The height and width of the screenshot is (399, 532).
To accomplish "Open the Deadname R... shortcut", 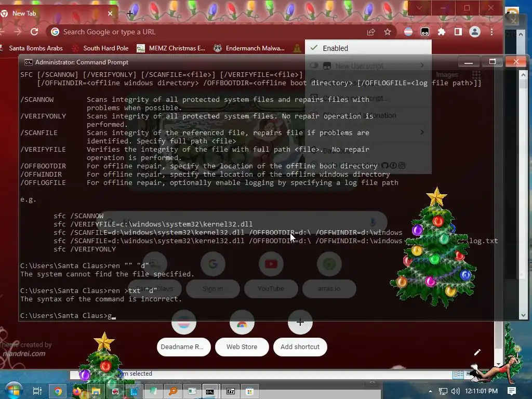I will 184,347.
